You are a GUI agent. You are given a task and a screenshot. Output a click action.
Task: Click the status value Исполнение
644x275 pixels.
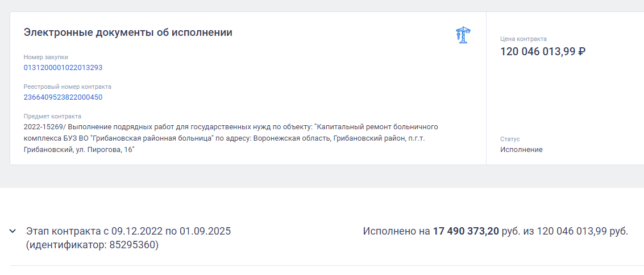click(x=521, y=149)
